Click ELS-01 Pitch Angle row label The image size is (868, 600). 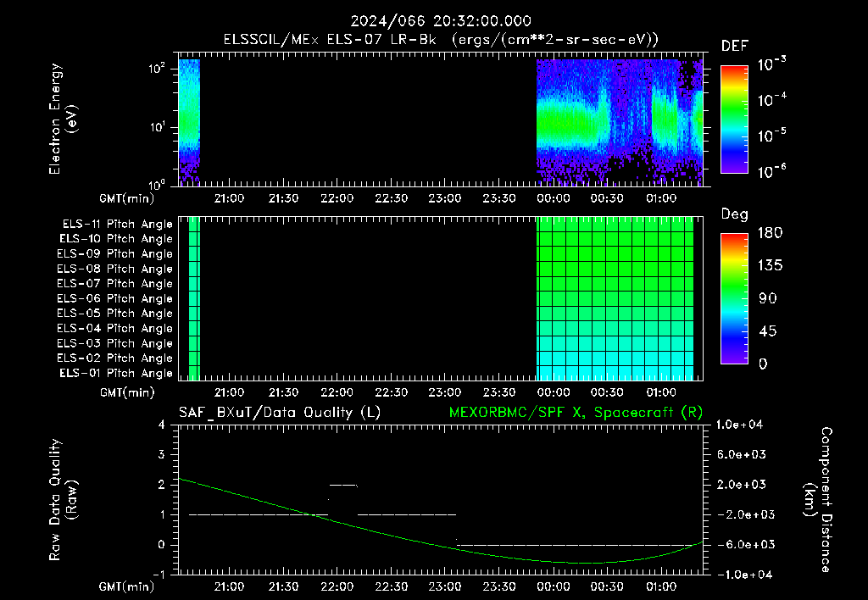click(116, 373)
